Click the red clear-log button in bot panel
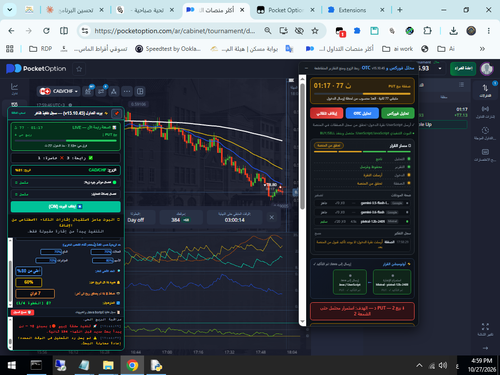The image size is (500, 375). (x=22, y=312)
